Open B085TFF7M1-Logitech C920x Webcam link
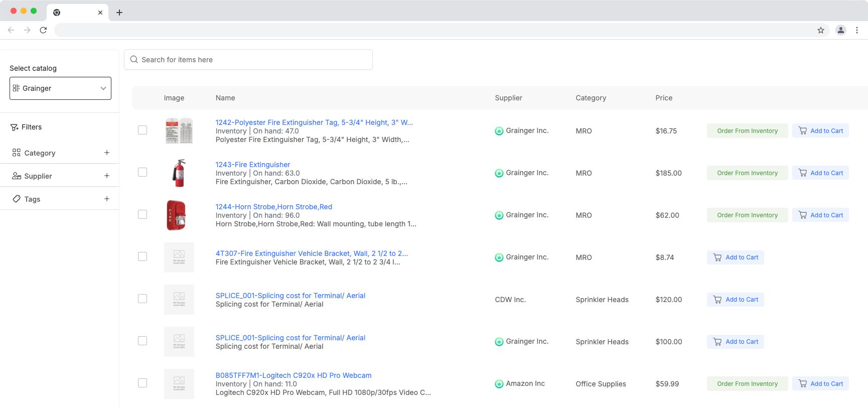 point(294,375)
